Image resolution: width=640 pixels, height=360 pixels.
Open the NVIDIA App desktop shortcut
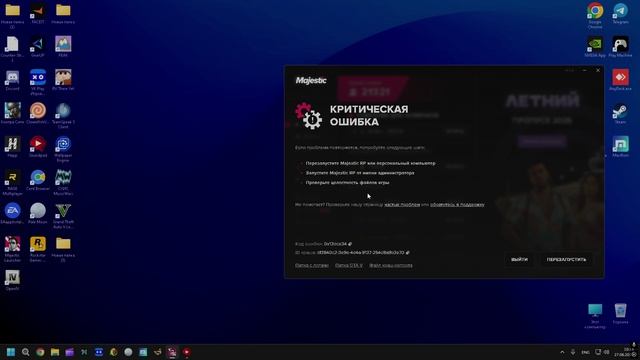595,47
